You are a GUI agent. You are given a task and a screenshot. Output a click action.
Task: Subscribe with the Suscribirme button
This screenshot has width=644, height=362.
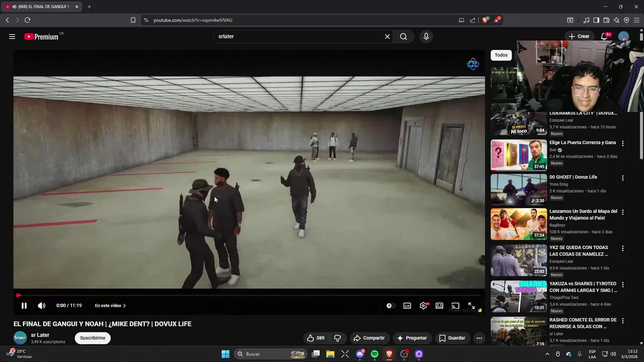(x=93, y=338)
